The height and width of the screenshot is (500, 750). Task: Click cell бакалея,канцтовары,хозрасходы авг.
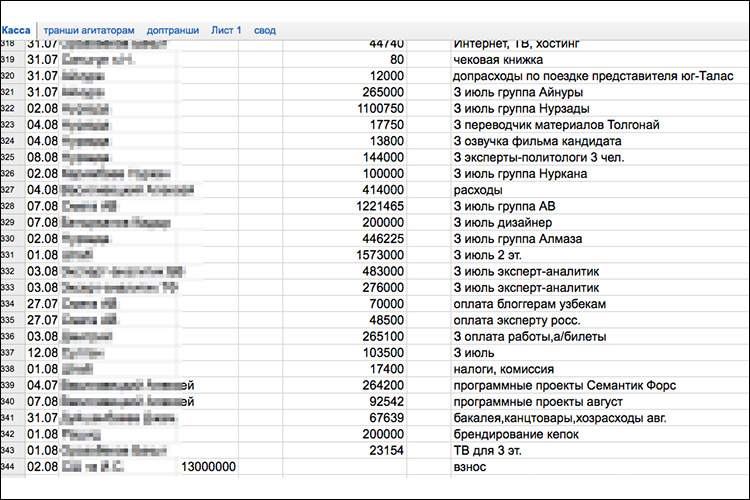pos(600,418)
